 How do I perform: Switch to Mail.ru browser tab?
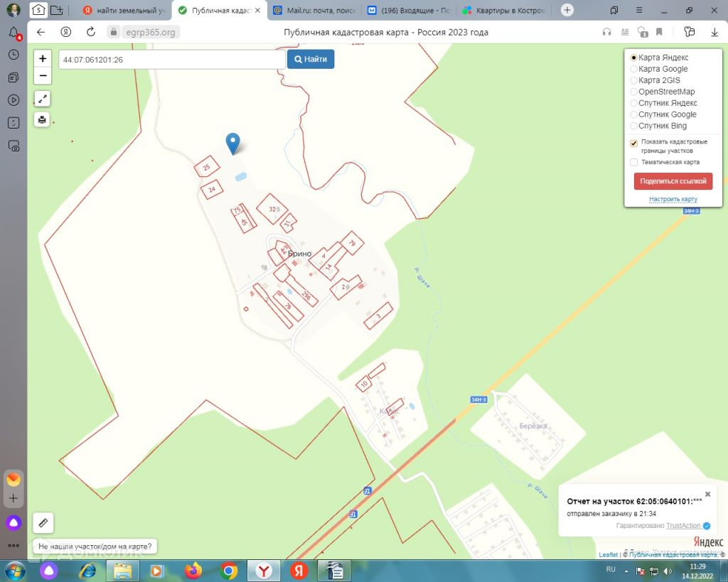coord(314,10)
